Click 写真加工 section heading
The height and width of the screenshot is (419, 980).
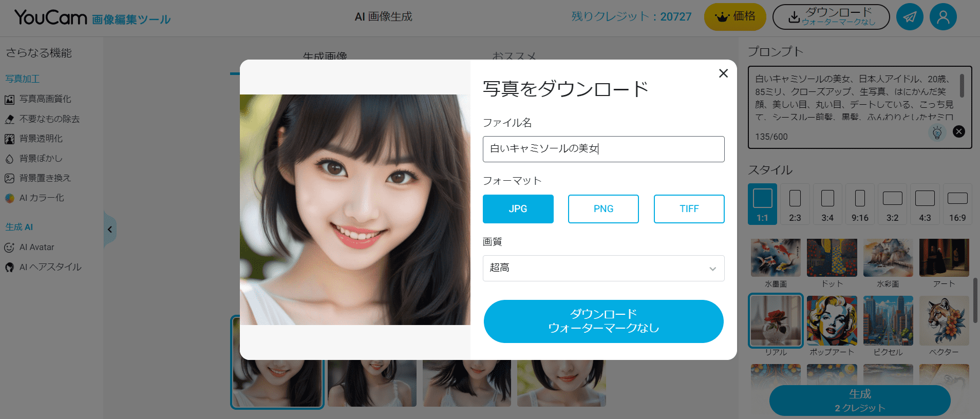tap(23, 79)
